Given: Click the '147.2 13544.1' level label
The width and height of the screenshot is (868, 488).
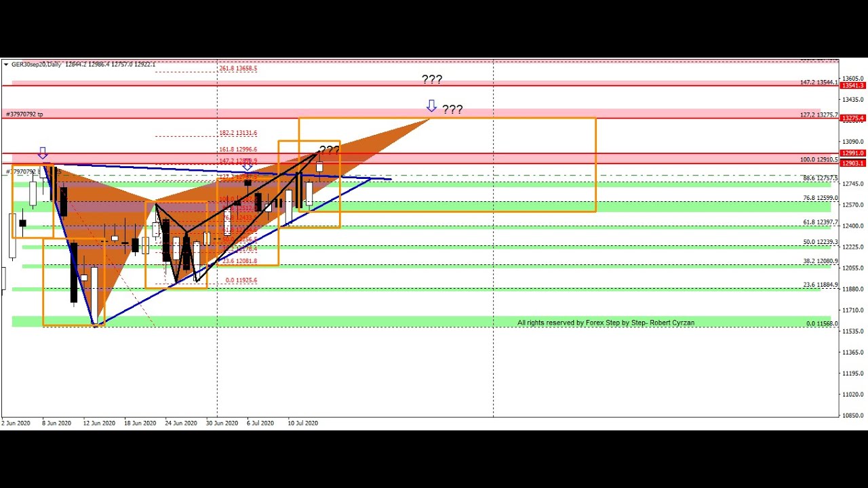Looking at the screenshot, I should point(819,83).
